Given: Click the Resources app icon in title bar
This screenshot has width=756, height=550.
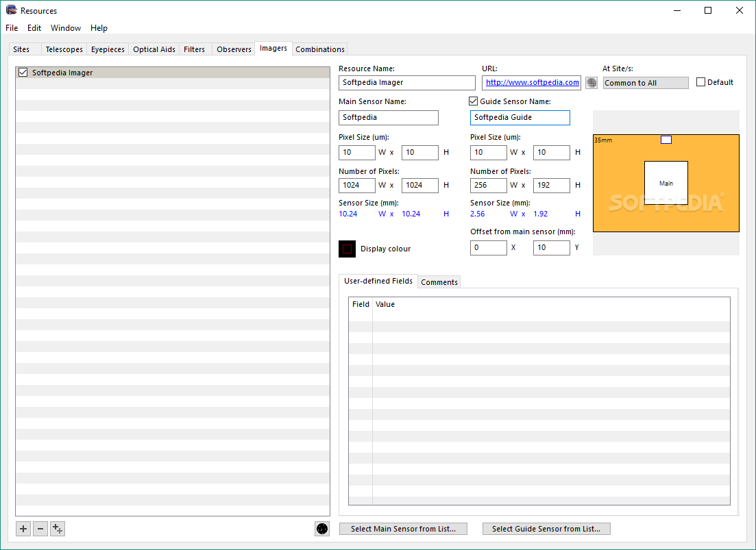Looking at the screenshot, I should [11, 10].
